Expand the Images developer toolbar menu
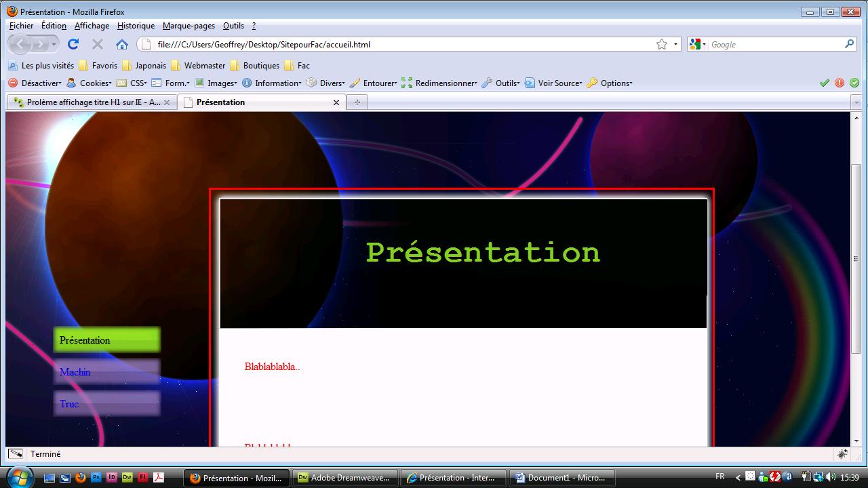 216,83
